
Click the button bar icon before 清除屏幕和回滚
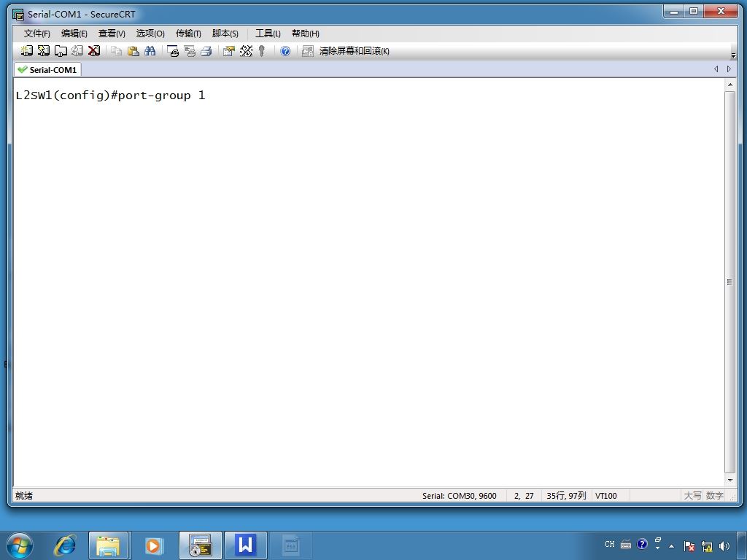click(x=308, y=51)
